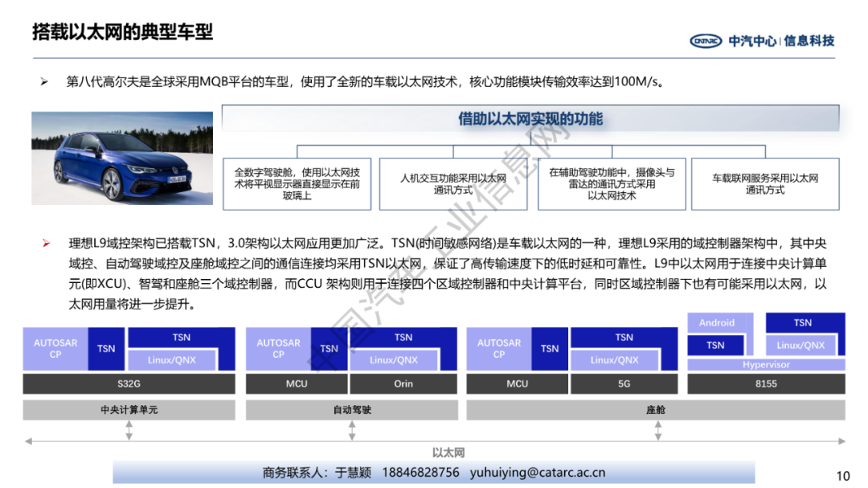868x488 pixels.
Task: Click the Hypervisor bar
Action: [x=766, y=364]
